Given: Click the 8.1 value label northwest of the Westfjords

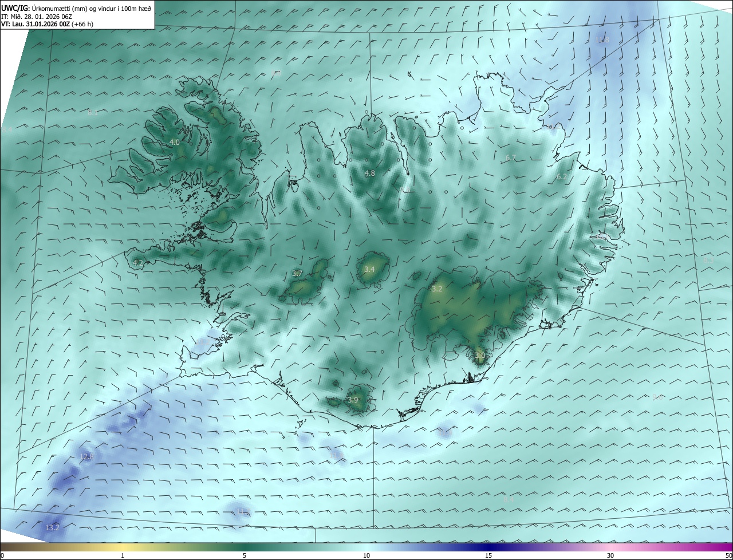Looking at the screenshot, I should pos(93,113).
